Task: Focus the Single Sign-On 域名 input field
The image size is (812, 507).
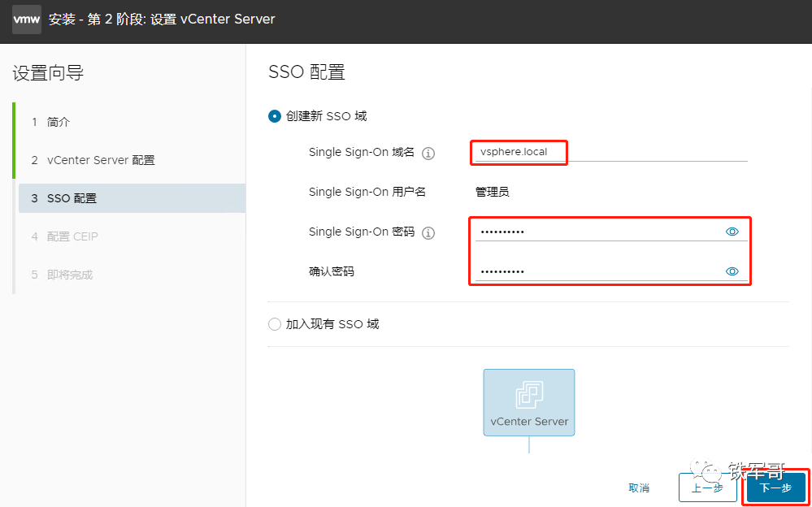Action: [611, 152]
